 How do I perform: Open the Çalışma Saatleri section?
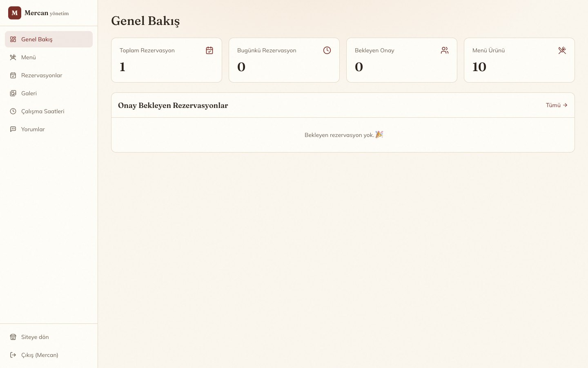coord(49,111)
